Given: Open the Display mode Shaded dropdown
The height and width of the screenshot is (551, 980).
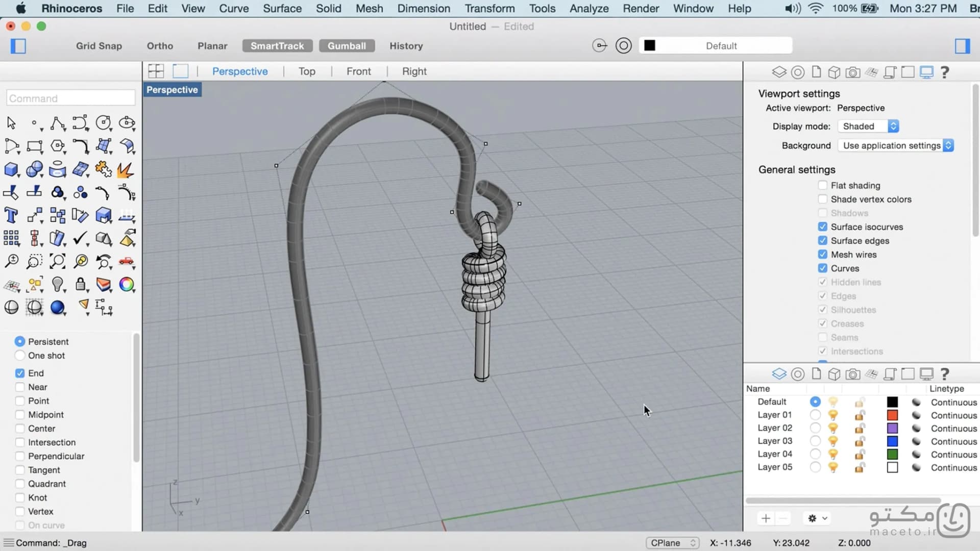Looking at the screenshot, I should click(868, 126).
